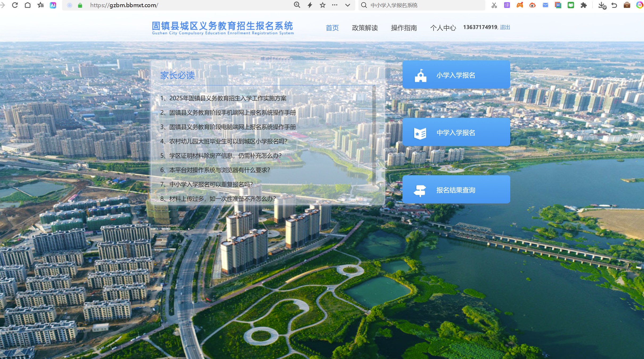This screenshot has height=359, width=644.
Task: Click the 家长必读 panel heading
Action: click(x=177, y=75)
